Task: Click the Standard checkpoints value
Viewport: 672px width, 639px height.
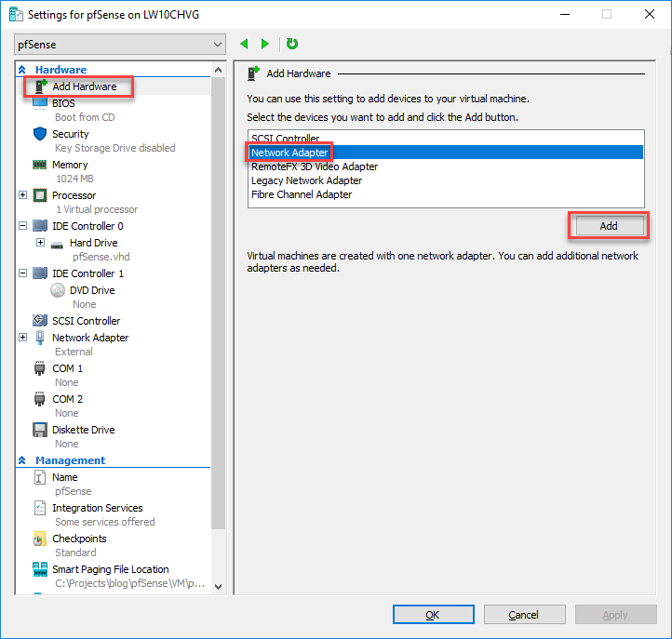Action: [x=75, y=552]
